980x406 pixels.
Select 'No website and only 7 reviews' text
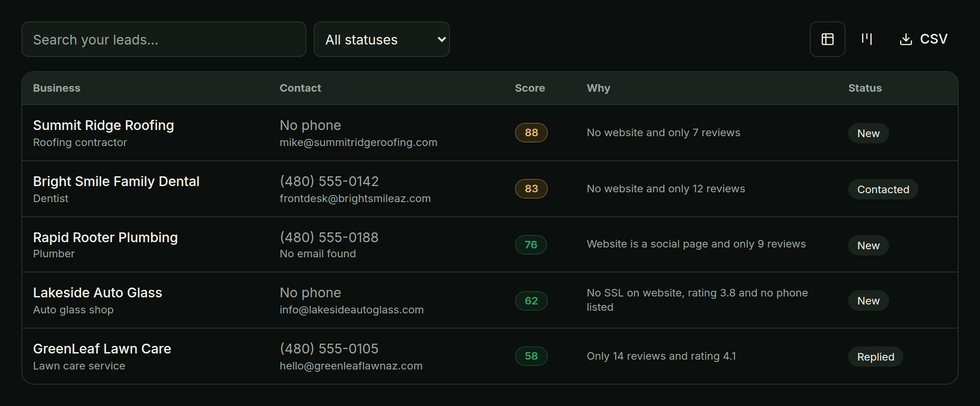click(663, 133)
